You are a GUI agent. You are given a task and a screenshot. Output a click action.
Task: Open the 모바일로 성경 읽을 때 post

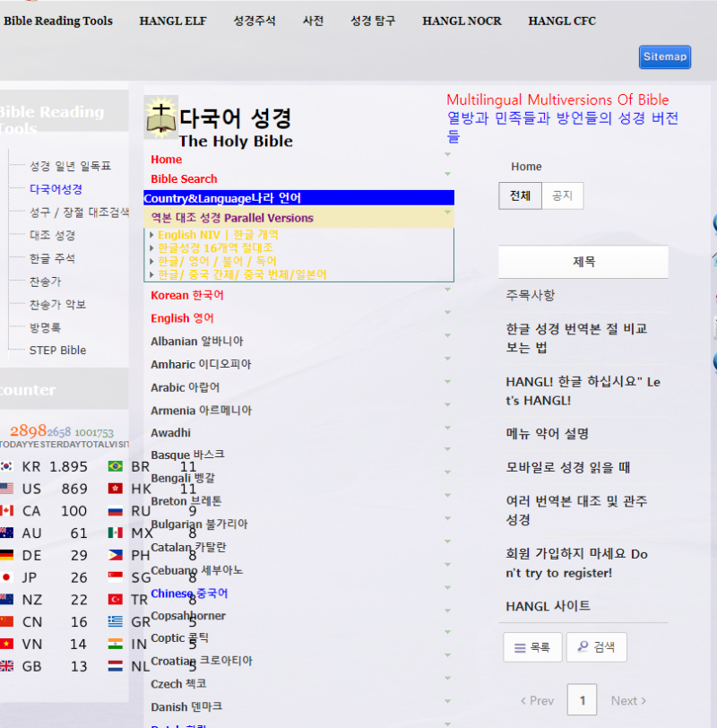(567, 466)
